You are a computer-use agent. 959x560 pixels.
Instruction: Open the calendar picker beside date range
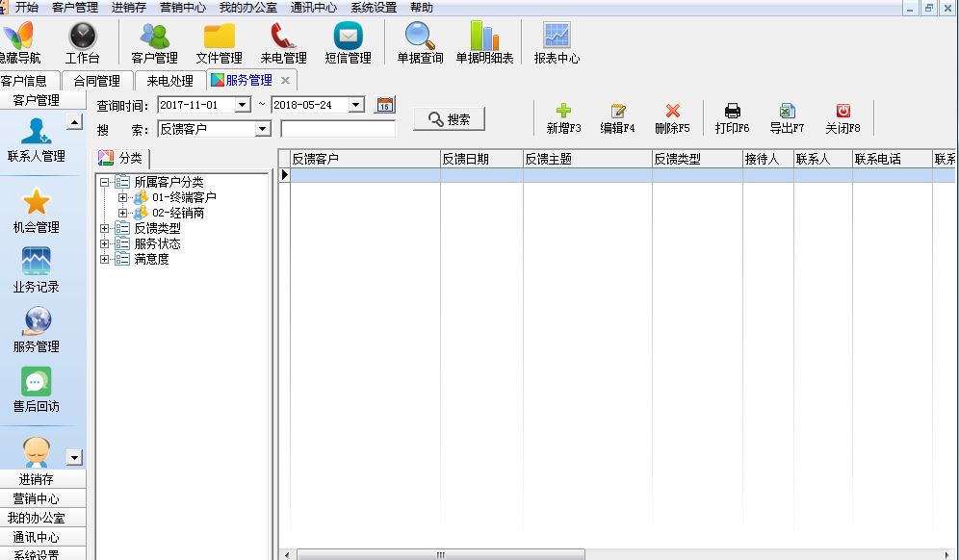tap(385, 105)
